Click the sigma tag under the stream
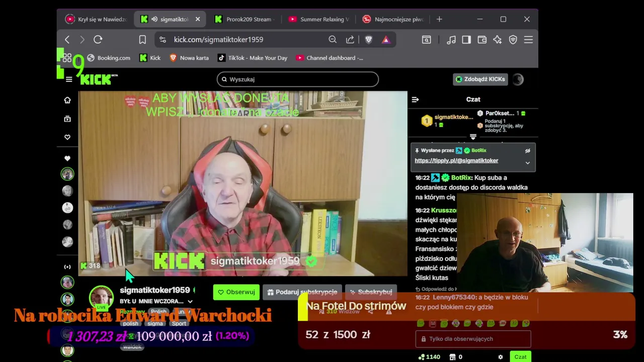Screen dimensions: 644x362 [x=155, y=323]
